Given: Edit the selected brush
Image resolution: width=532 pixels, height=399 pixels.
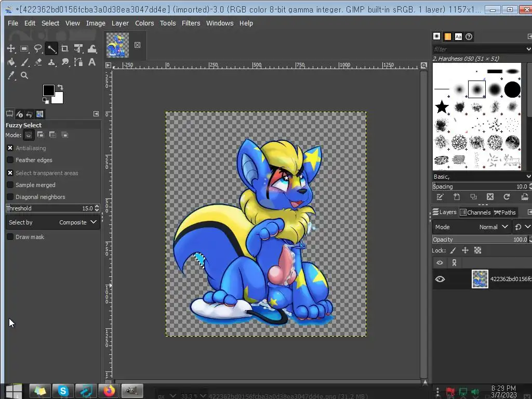Looking at the screenshot, I should point(440,197).
